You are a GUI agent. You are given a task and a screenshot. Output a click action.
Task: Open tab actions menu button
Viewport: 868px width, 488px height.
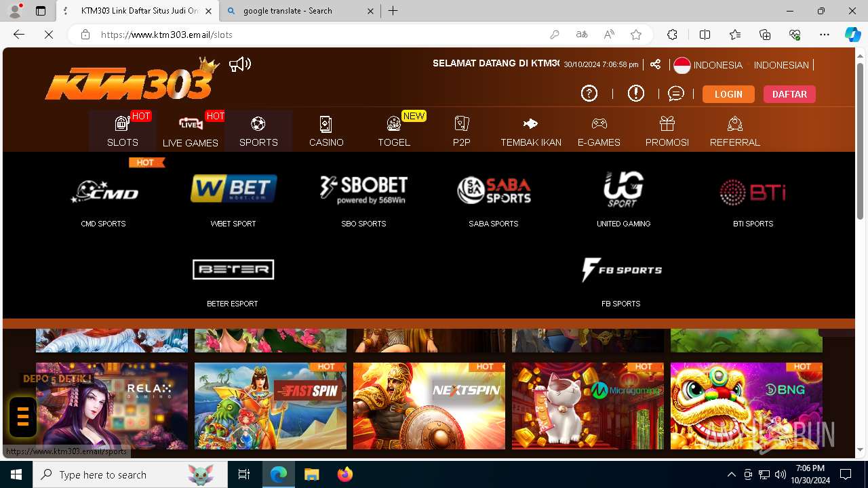click(41, 11)
